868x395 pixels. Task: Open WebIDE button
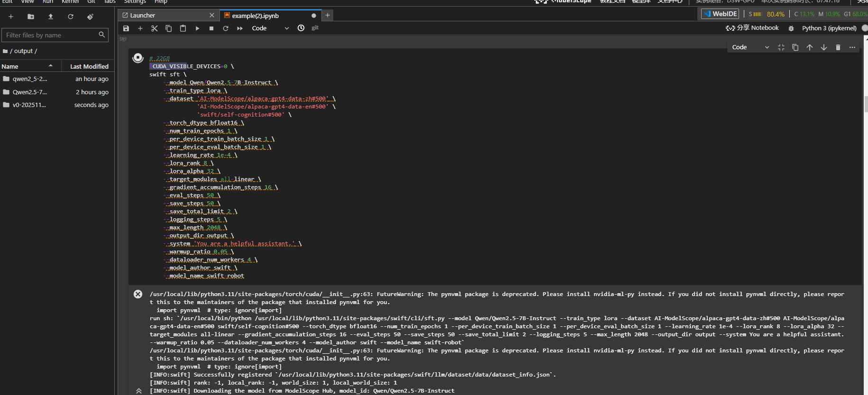point(720,14)
